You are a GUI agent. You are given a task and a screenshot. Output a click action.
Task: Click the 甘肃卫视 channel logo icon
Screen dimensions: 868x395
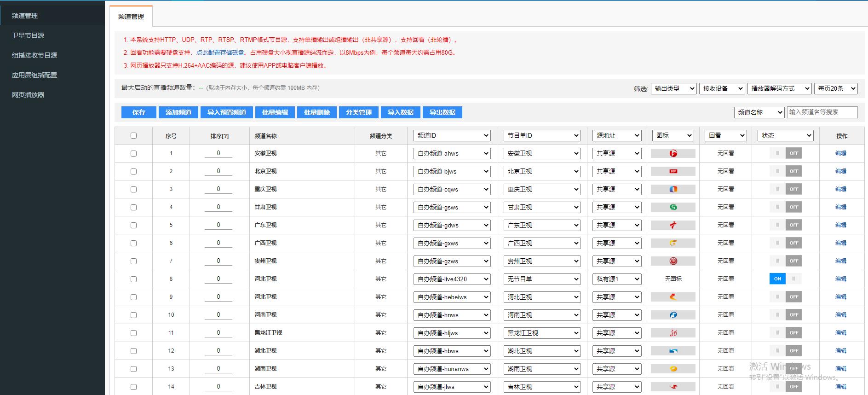[673, 207]
